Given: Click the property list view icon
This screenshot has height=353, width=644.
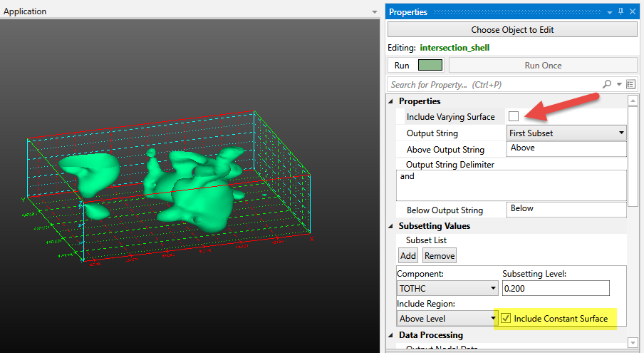Looking at the screenshot, I should pos(631,84).
